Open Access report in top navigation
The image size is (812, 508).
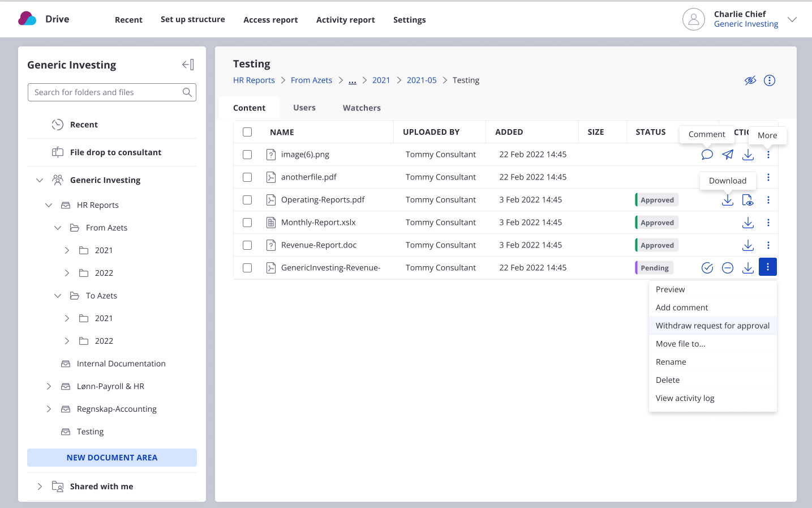[x=270, y=20]
